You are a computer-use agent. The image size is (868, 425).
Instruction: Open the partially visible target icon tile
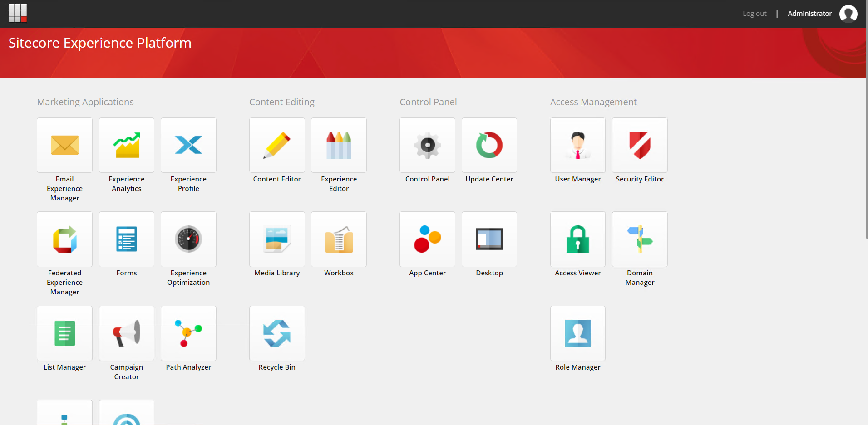127,413
